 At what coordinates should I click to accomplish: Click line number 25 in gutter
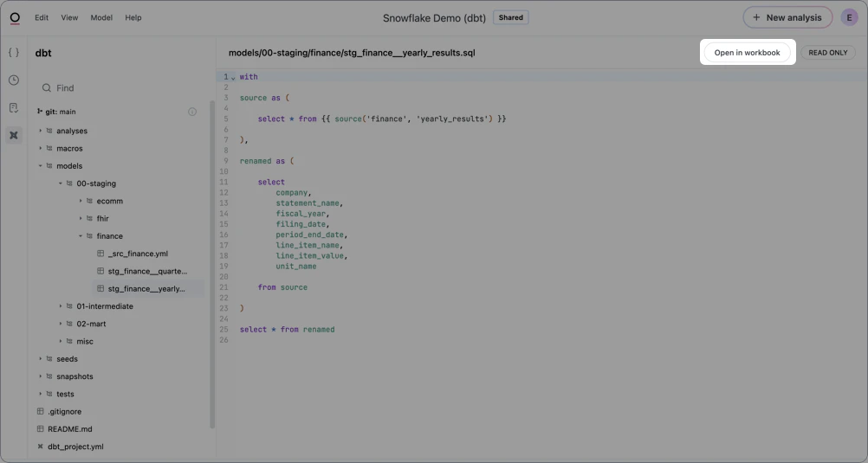click(223, 329)
